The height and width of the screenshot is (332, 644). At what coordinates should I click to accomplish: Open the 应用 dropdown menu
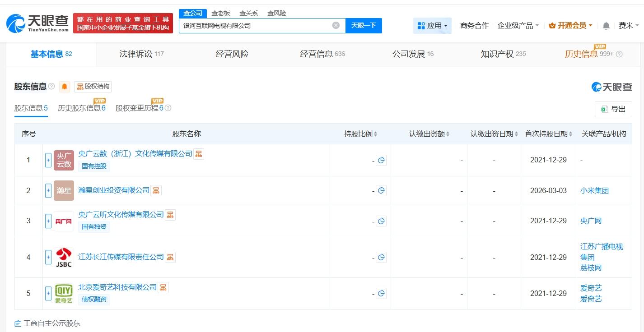[x=432, y=26]
